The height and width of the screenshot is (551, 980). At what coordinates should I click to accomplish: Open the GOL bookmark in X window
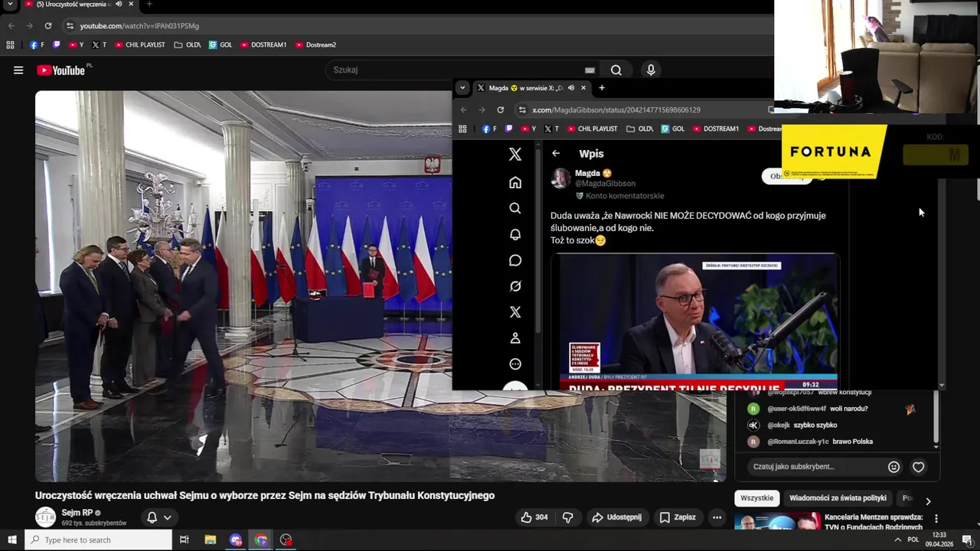click(672, 129)
